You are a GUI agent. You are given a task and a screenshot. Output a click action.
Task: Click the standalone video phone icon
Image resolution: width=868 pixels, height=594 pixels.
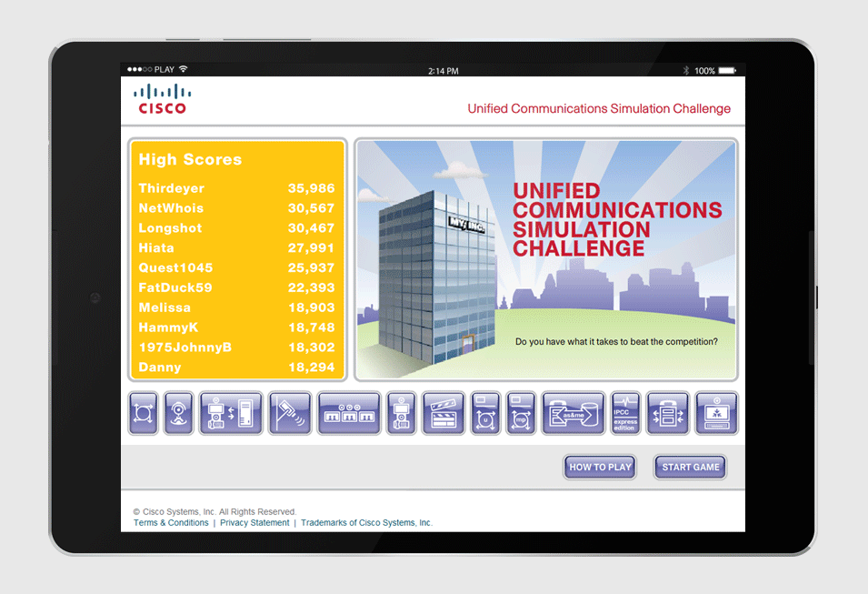click(402, 413)
